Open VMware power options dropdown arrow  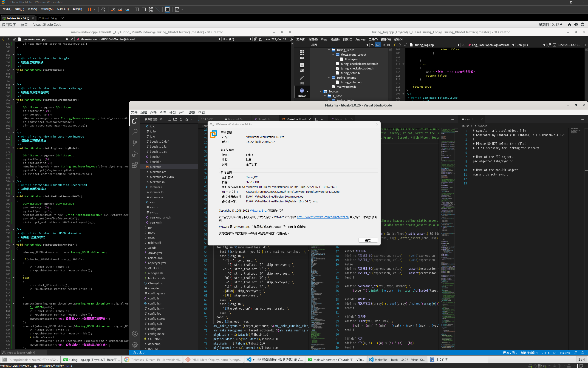pos(95,9)
